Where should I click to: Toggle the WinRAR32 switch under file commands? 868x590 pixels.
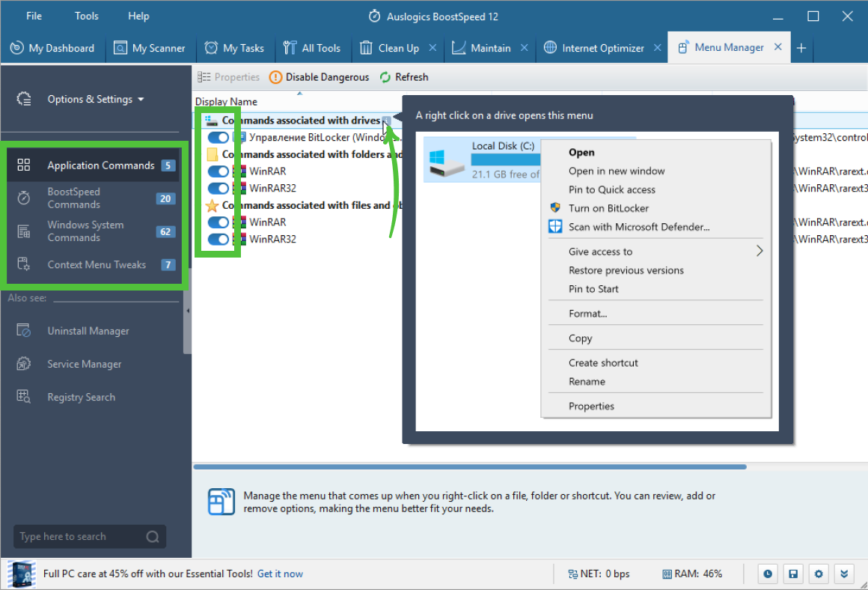coord(218,240)
